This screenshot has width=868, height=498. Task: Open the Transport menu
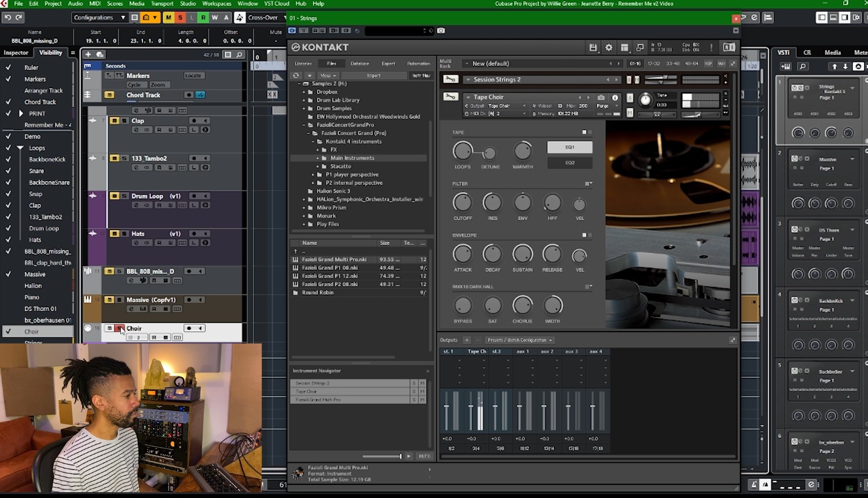click(162, 4)
